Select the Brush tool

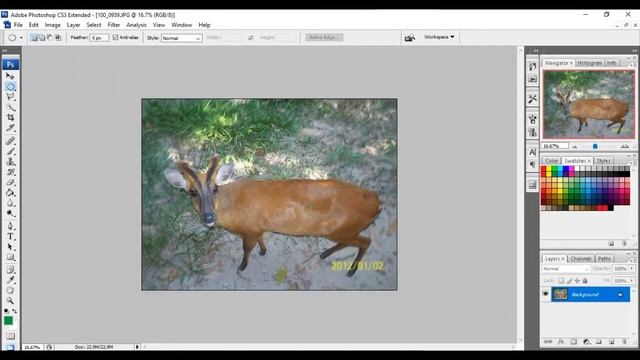(10, 151)
